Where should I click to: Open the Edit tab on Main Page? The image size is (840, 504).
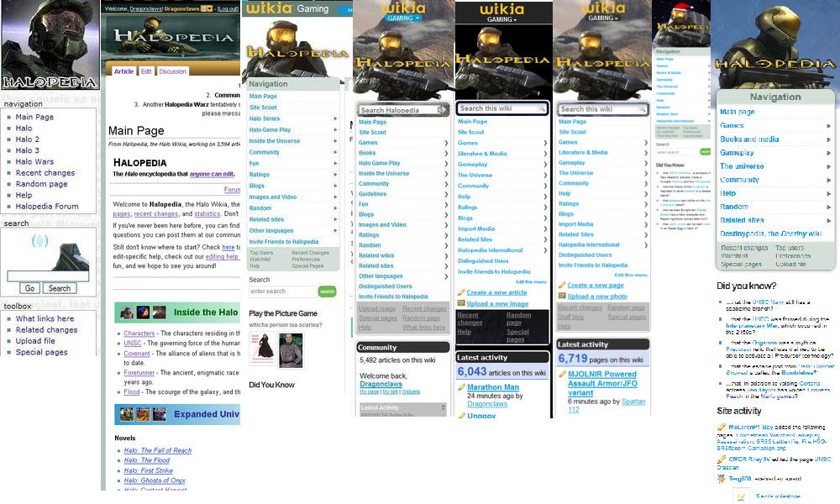click(146, 71)
